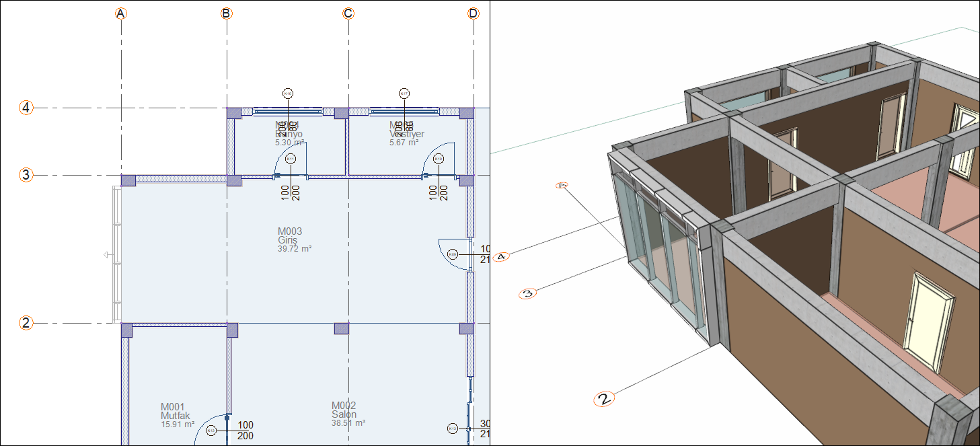Select the axis A bubble in plan
This screenshot has width=980, height=446.
point(121,13)
